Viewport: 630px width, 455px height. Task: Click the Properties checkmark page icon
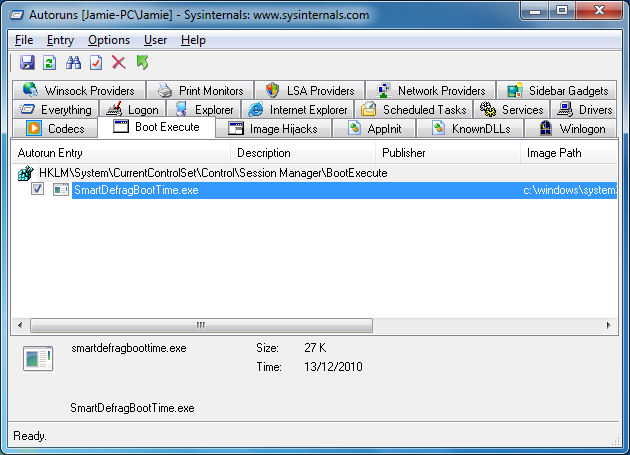pos(96,63)
